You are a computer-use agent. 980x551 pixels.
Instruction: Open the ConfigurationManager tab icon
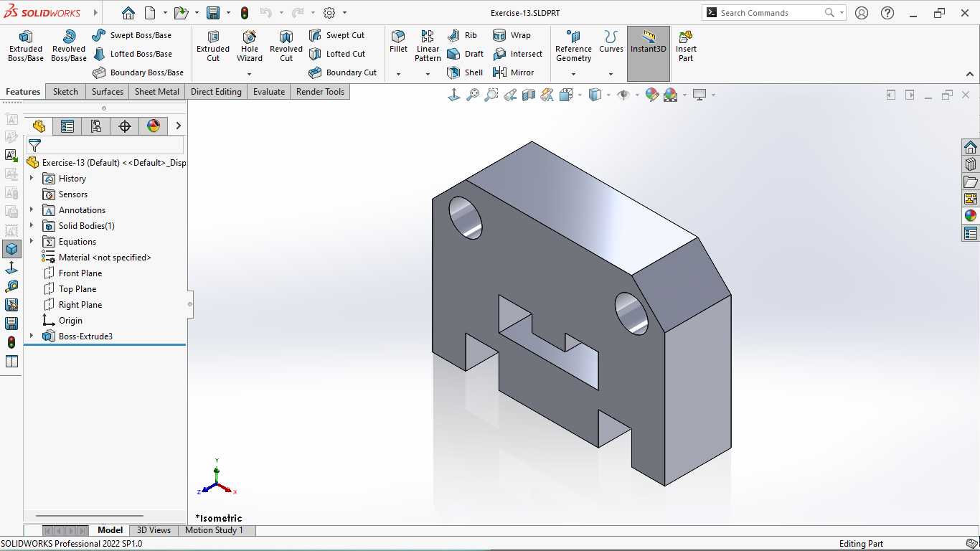(96, 126)
